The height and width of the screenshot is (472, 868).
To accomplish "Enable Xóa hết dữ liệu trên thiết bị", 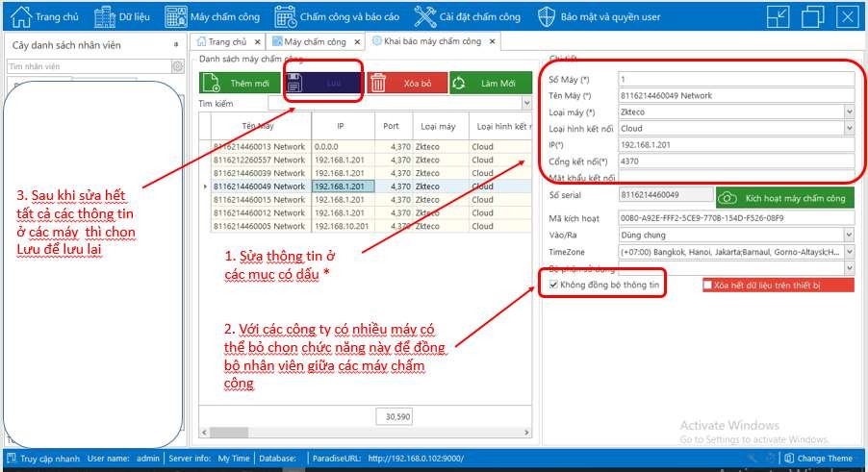I will (708, 286).
